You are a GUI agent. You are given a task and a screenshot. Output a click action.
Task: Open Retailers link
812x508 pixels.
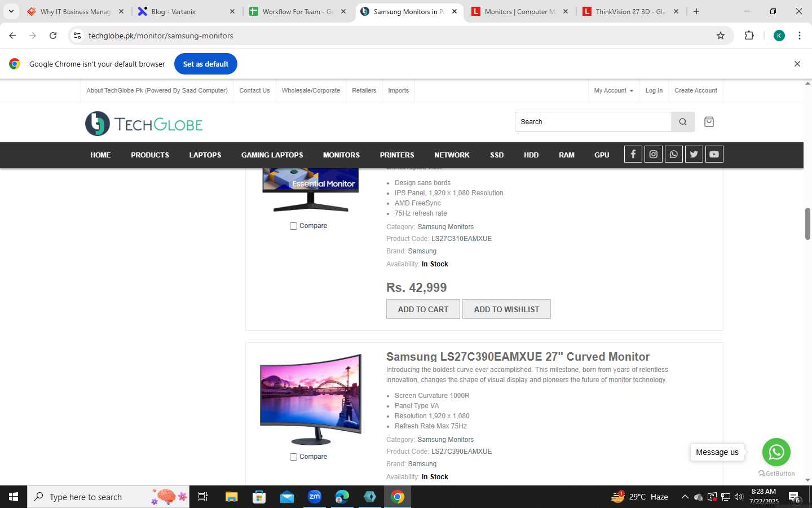click(364, 90)
